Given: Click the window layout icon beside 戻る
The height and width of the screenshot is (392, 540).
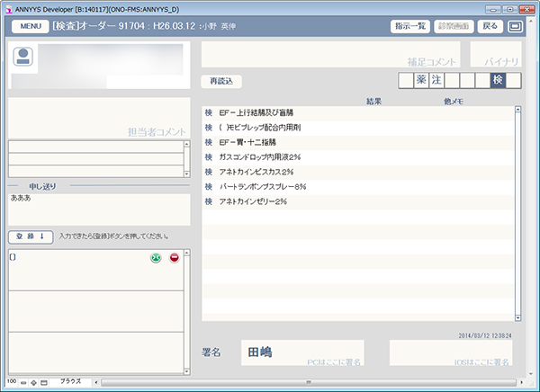Looking at the screenshot, I should pyautogui.click(x=515, y=27).
